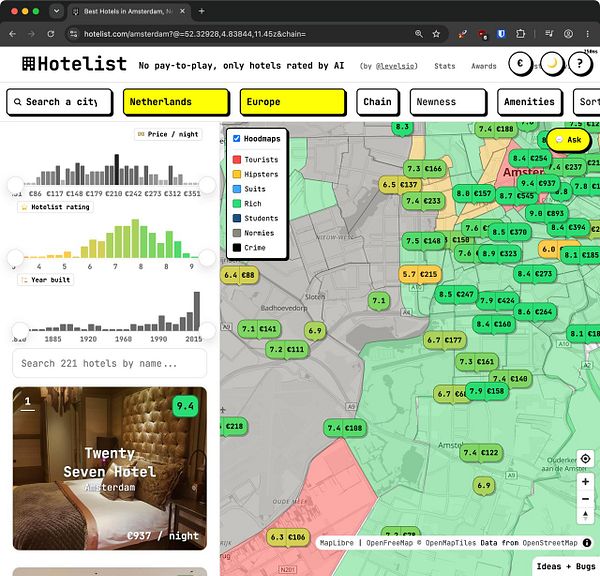Bookmark this page with the star

pyautogui.click(x=436, y=34)
